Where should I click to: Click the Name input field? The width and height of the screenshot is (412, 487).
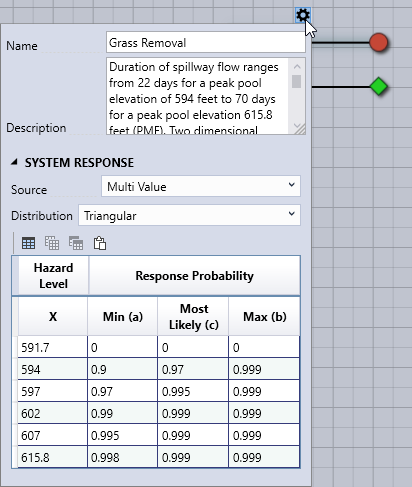click(x=206, y=42)
